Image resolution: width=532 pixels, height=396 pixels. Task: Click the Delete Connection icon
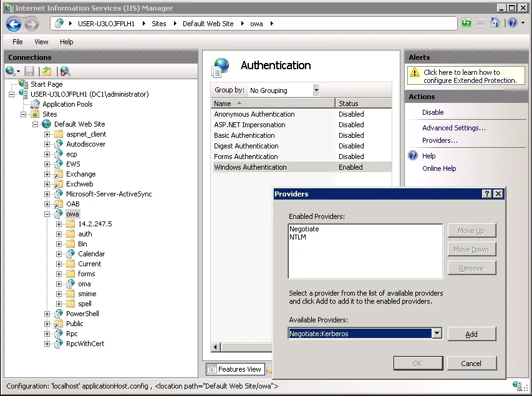click(x=65, y=71)
